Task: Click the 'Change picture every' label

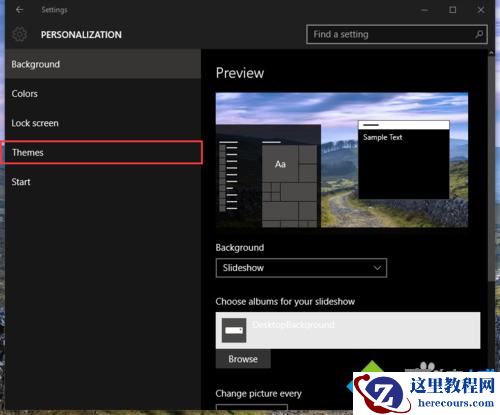Action: (x=258, y=394)
